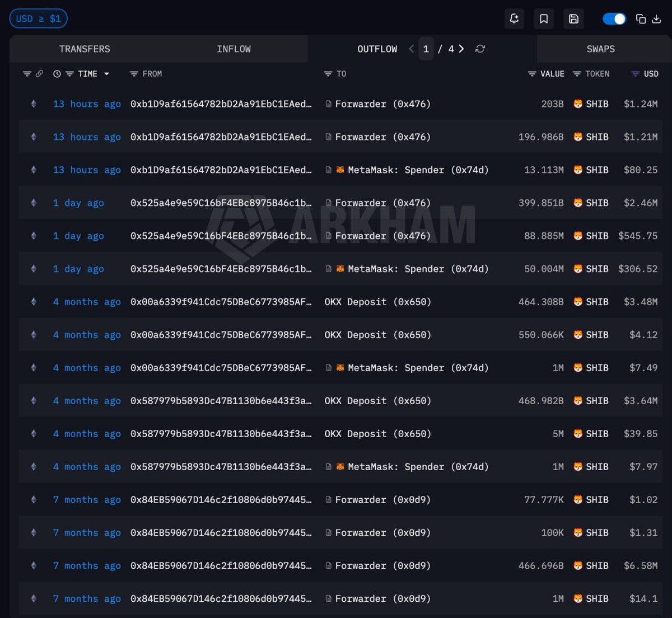Click the clock icon in TIME header
The height and width of the screenshot is (618, 672).
coord(57,74)
